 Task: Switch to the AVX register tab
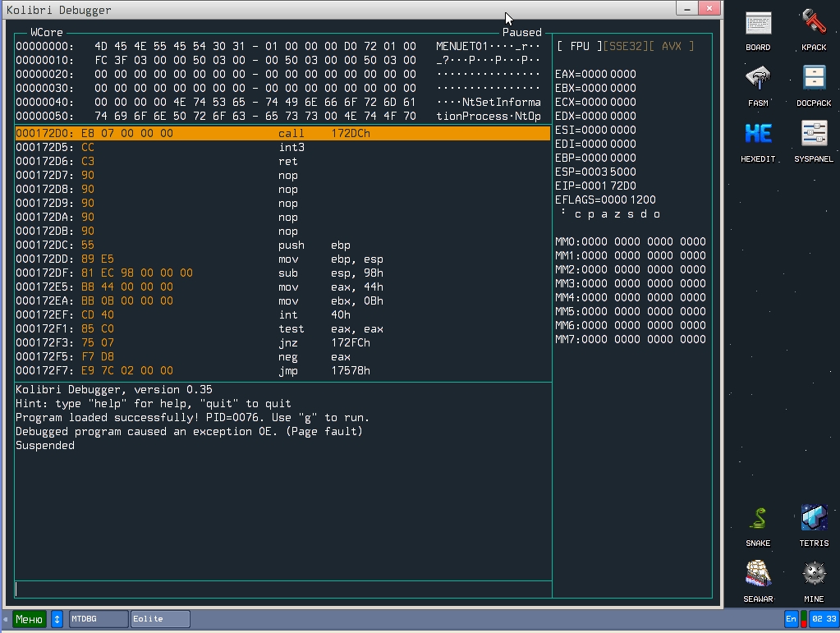[x=671, y=46]
